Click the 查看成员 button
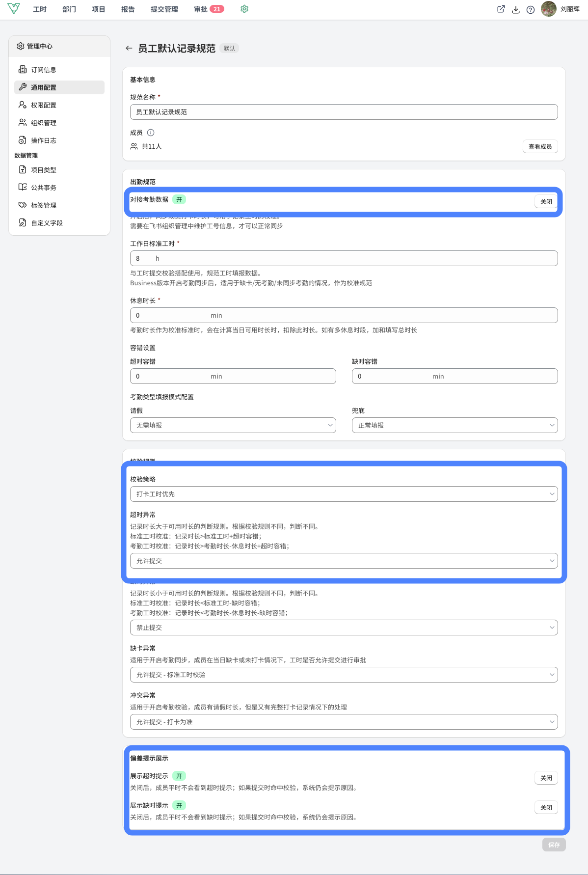The width and height of the screenshot is (588, 875). [540, 146]
